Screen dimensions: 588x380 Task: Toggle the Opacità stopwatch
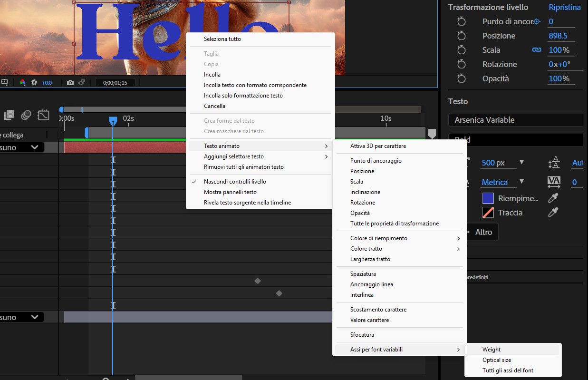point(461,78)
